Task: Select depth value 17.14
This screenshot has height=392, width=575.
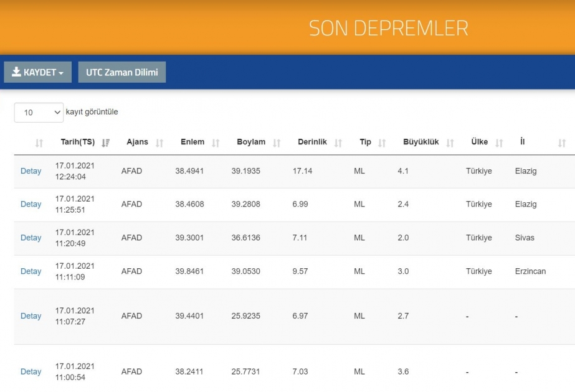Action: pyautogui.click(x=303, y=171)
